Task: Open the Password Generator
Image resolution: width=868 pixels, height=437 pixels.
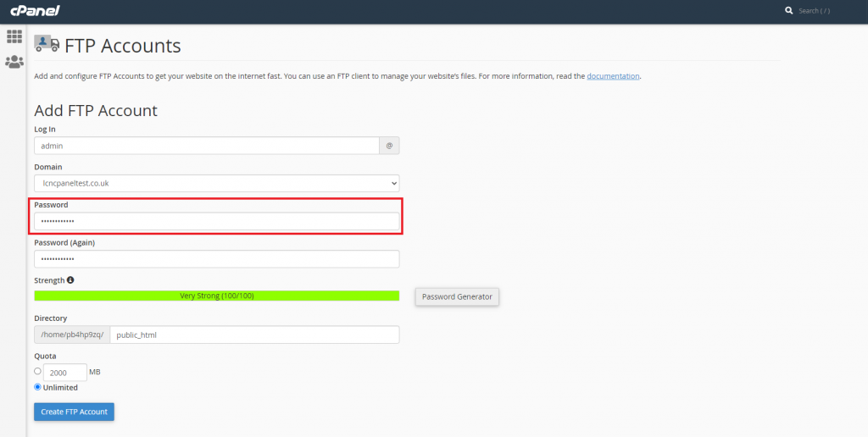Action: pos(457,296)
